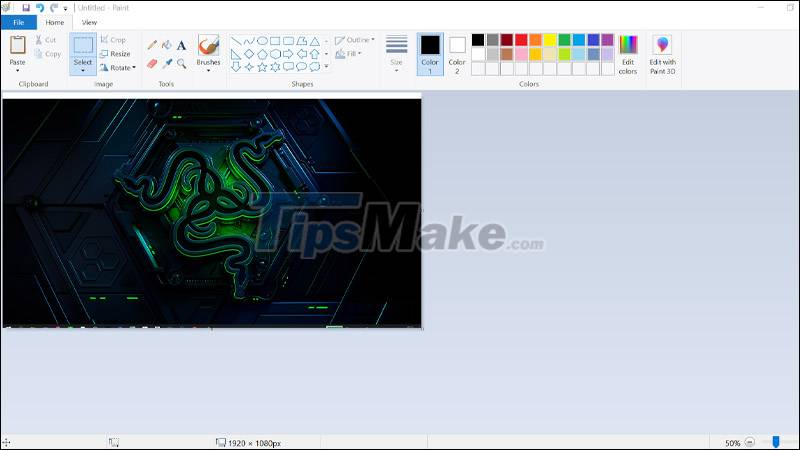The height and width of the screenshot is (450, 800).
Task: Activate Color 2 background selector
Action: (x=457, y=55)
